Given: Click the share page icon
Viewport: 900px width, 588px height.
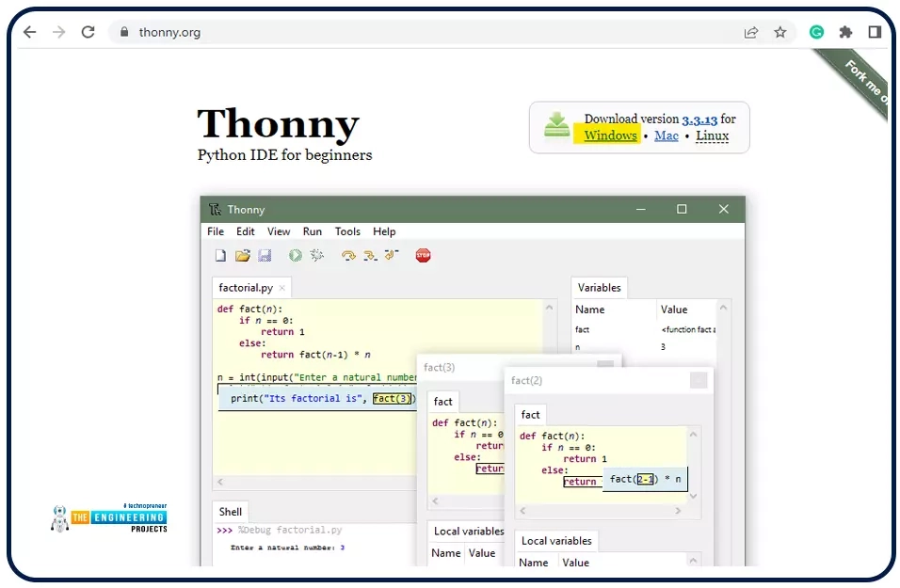Looking at the screenshot, I should point(751,32).
